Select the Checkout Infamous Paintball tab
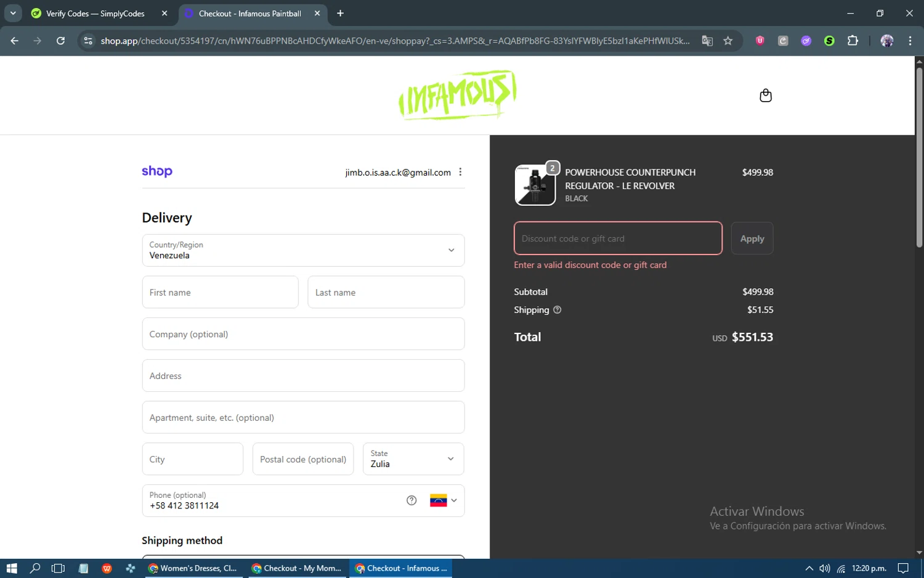 click(251, 13)
